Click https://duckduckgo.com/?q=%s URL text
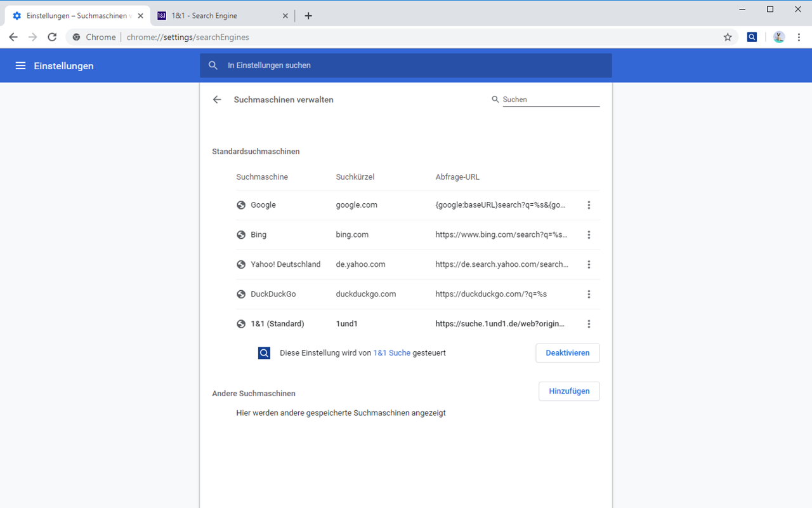Viewport: 812px width, 508px height. [x=491, y=294]
